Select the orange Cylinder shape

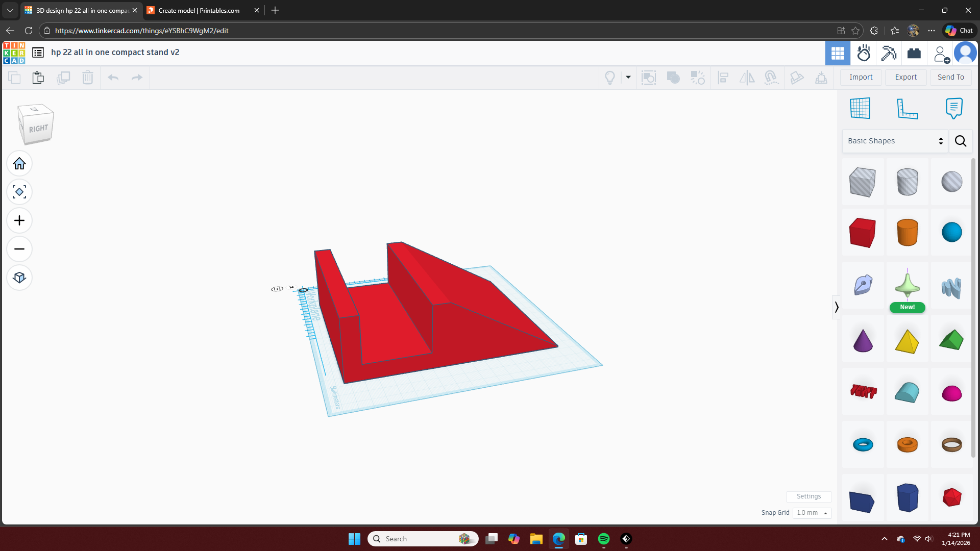point(907,233)
